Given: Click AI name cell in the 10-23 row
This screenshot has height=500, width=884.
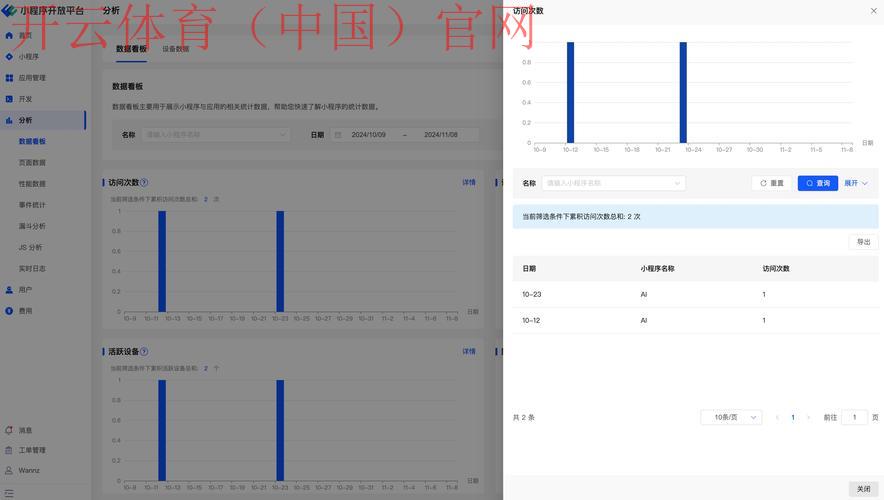Looking at the screenshot, I should [x=644, y=295].
